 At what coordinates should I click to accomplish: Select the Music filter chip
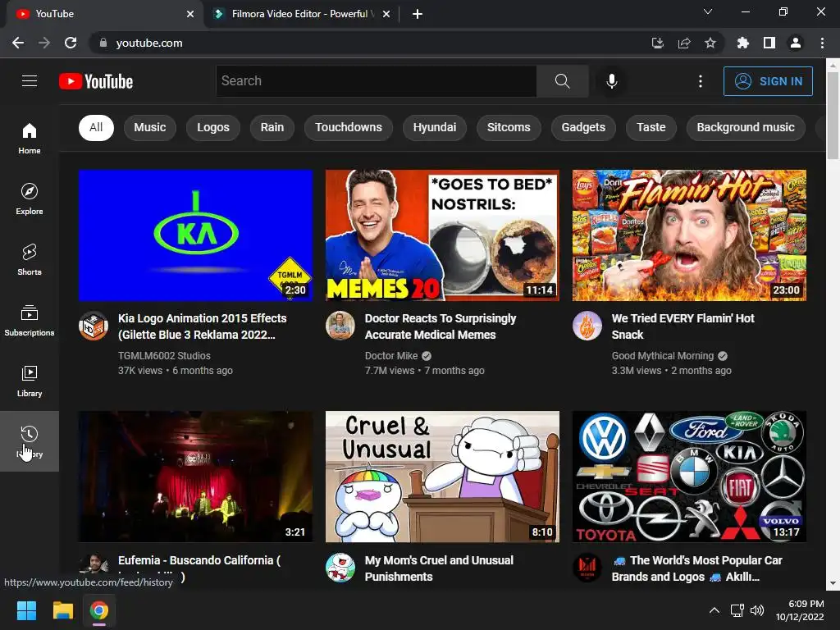point(150,127)
